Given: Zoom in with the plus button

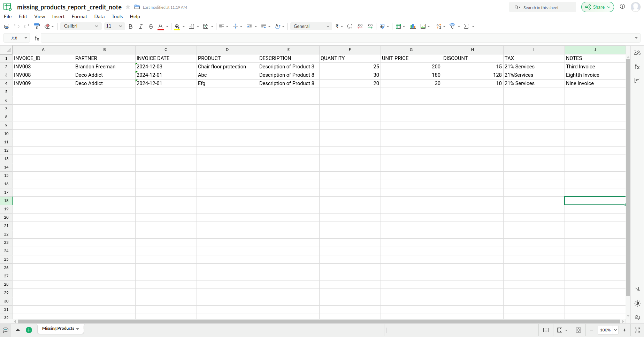Looking at the screenshot, I should [624, 330].
